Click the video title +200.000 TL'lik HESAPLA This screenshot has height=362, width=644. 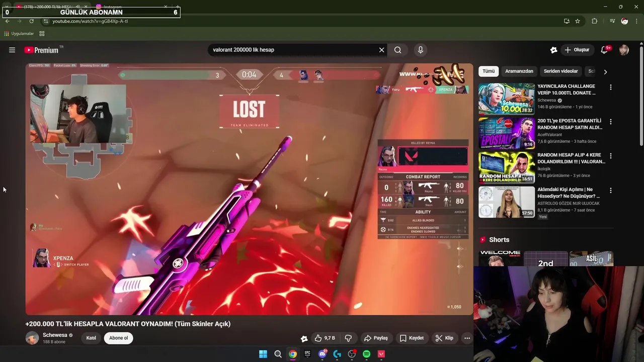(x=128, y=324)
